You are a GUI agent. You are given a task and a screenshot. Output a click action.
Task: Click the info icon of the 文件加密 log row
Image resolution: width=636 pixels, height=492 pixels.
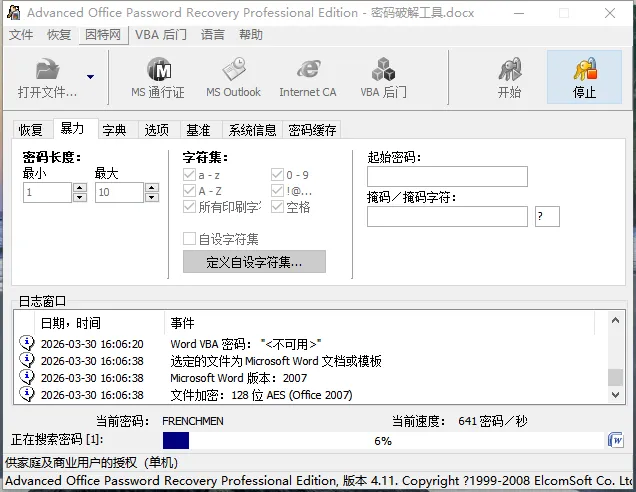27,394
